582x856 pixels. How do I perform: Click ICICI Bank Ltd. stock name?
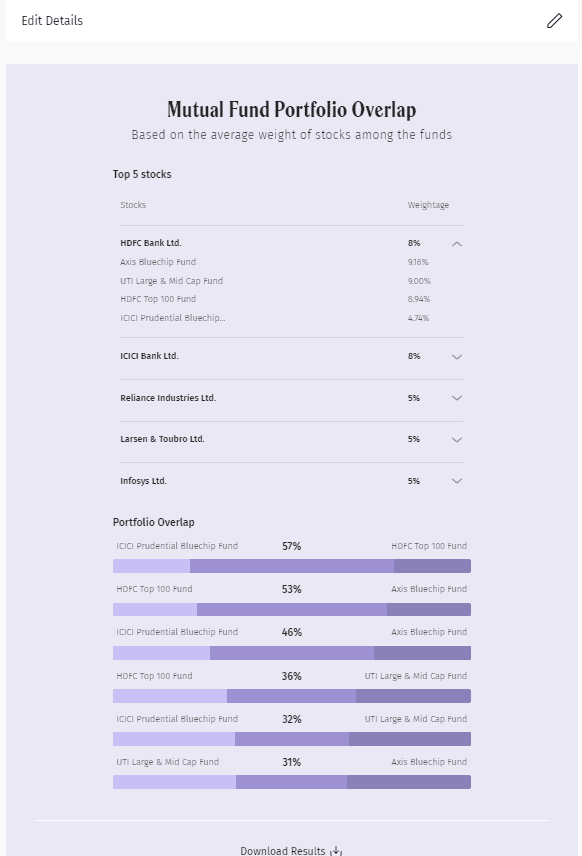click(149, 356)
